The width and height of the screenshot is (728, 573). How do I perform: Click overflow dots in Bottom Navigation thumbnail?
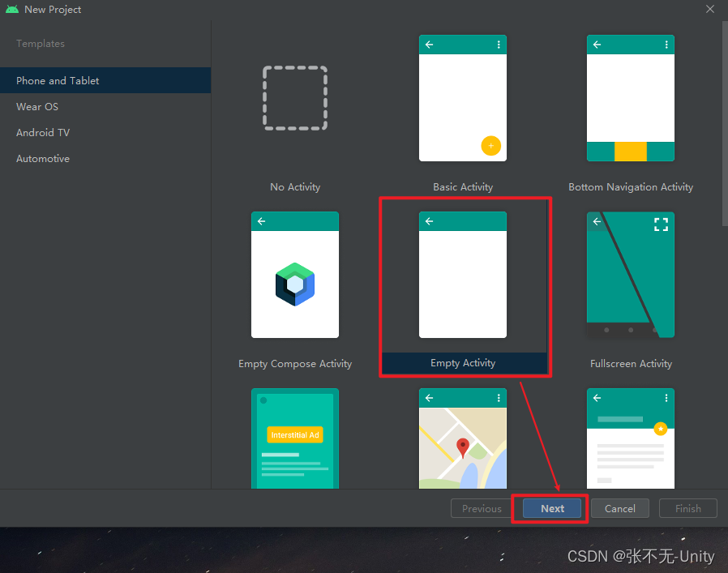(666, 45)
